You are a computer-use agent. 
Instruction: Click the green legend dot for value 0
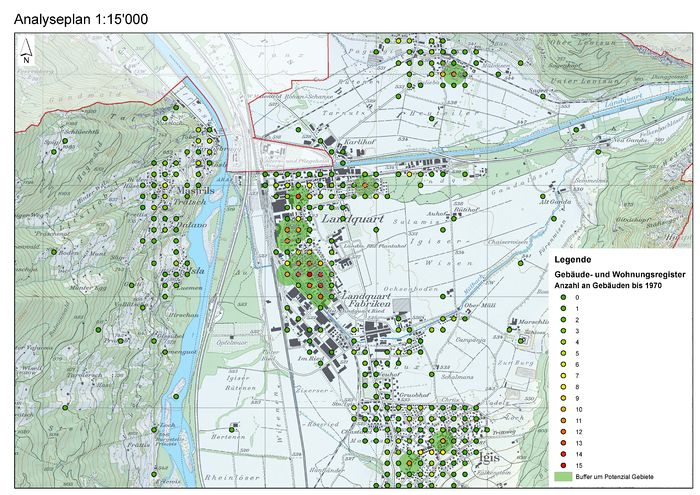coord(565,297)
